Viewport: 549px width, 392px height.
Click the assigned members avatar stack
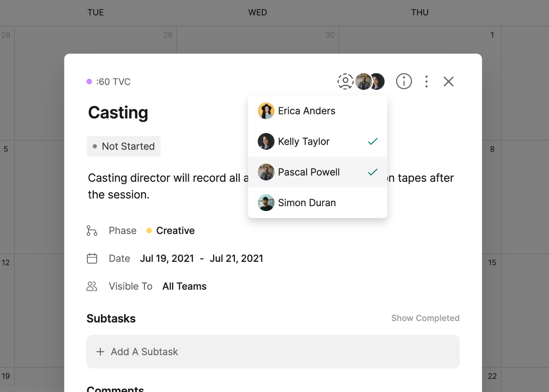point(370,82)
